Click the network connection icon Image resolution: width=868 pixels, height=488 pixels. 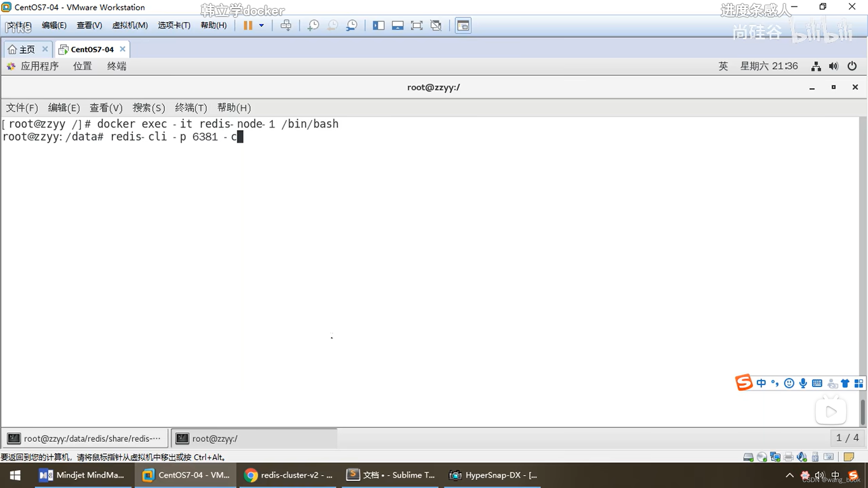click(x=816, y=66)
